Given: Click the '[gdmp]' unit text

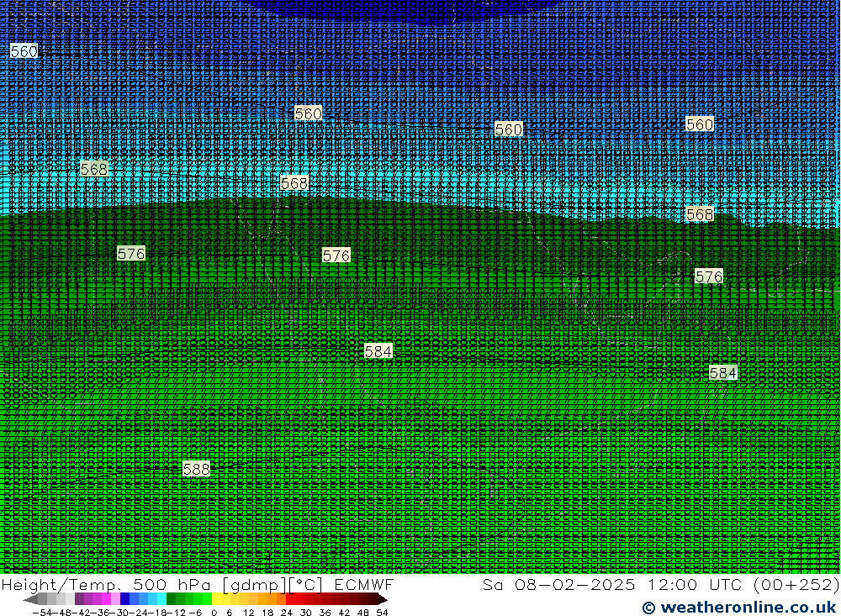Looking at the screenshot, I should pyautogui.click(x=254, y=585).
